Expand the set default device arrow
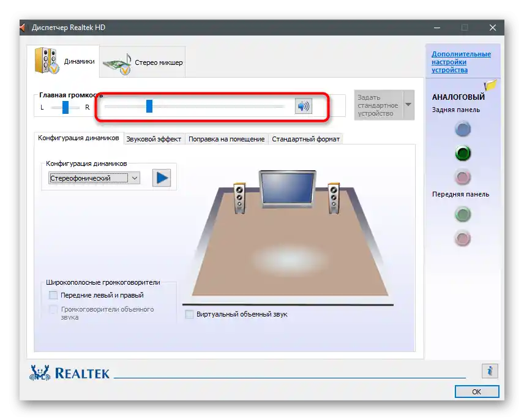The image size is (524, 420). 408,105
